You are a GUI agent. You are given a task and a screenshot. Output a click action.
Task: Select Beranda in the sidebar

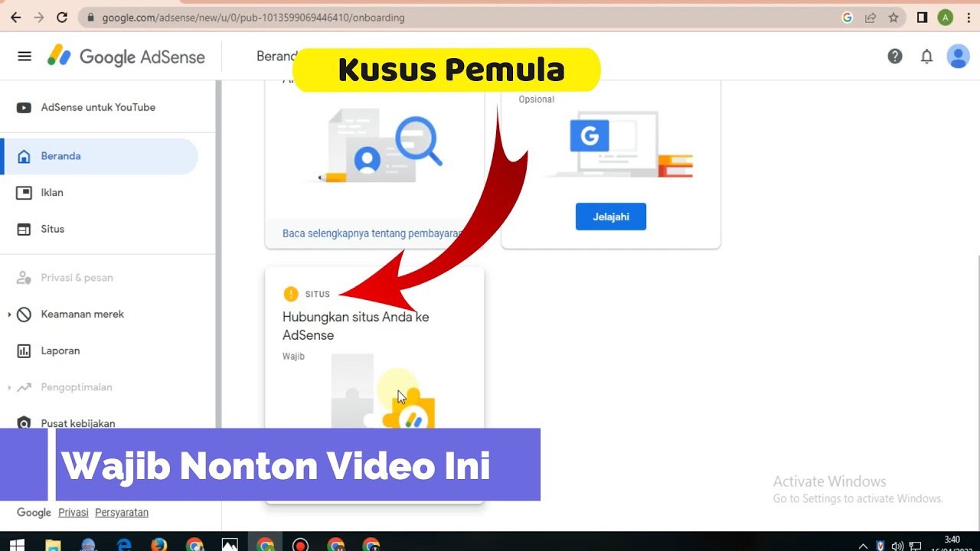[100, 156]
